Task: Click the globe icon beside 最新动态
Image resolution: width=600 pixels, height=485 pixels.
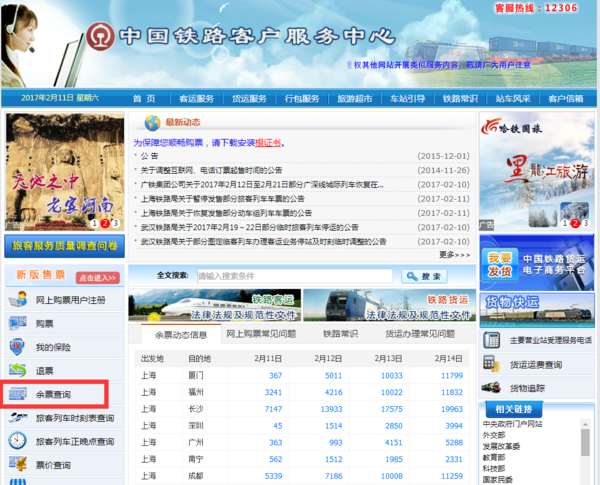Action: 152,122
